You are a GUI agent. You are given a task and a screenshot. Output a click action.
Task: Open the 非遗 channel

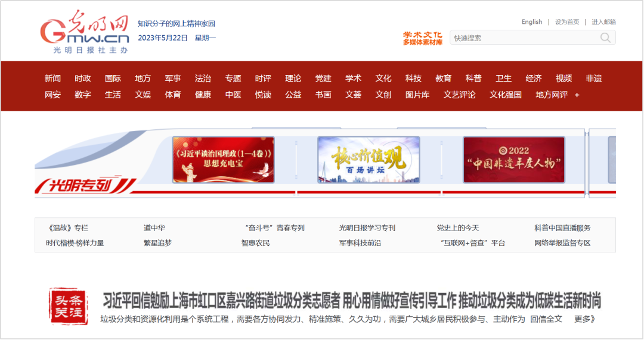594,79
